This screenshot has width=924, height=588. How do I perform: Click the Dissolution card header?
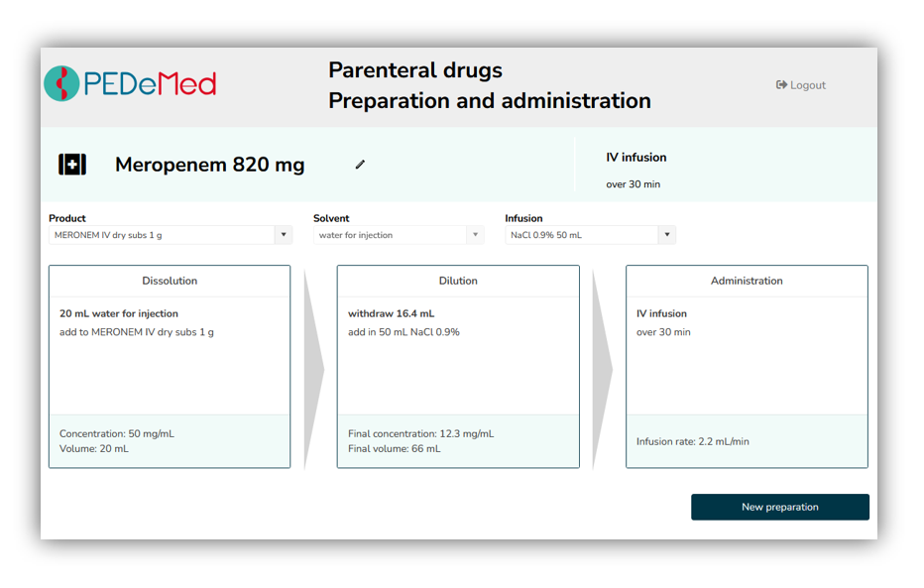[x=170, y=281]
